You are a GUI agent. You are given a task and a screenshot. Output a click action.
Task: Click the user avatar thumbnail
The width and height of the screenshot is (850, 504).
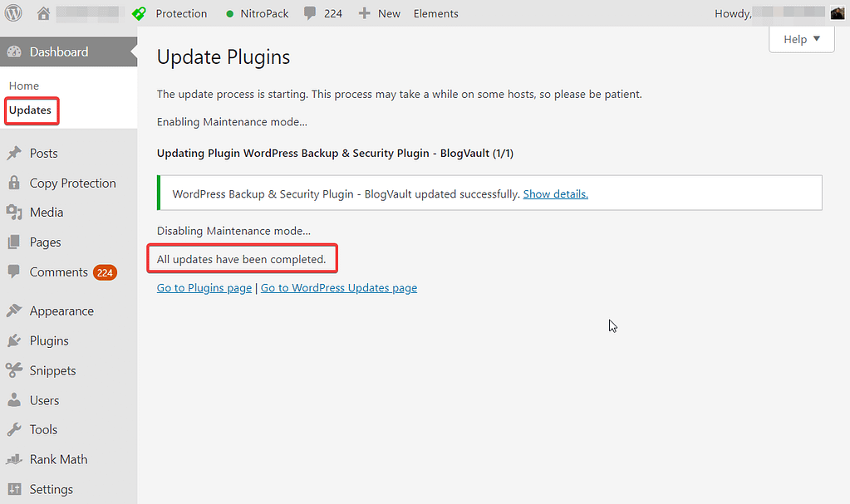[x=837, y=13]
